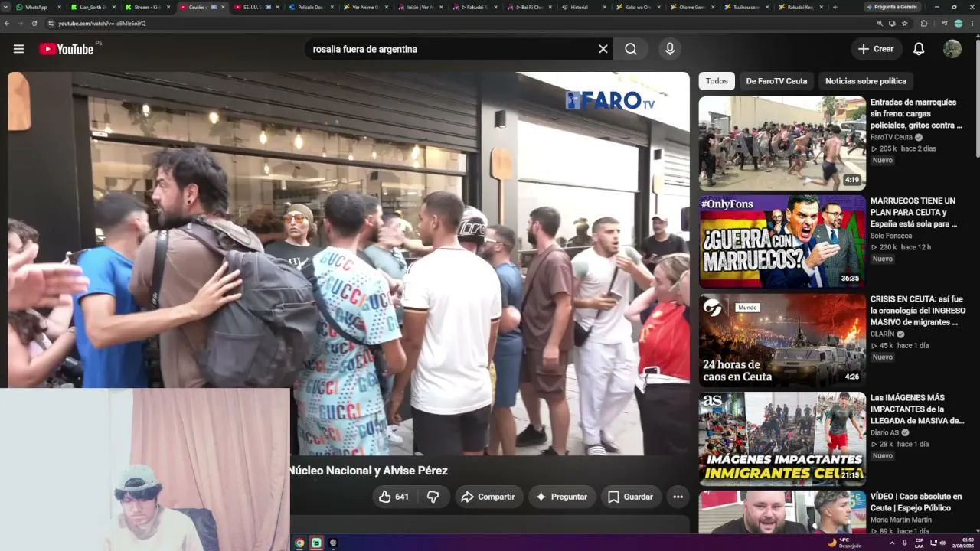Visit the María Martín Martín channel name

tap(900, 520)
